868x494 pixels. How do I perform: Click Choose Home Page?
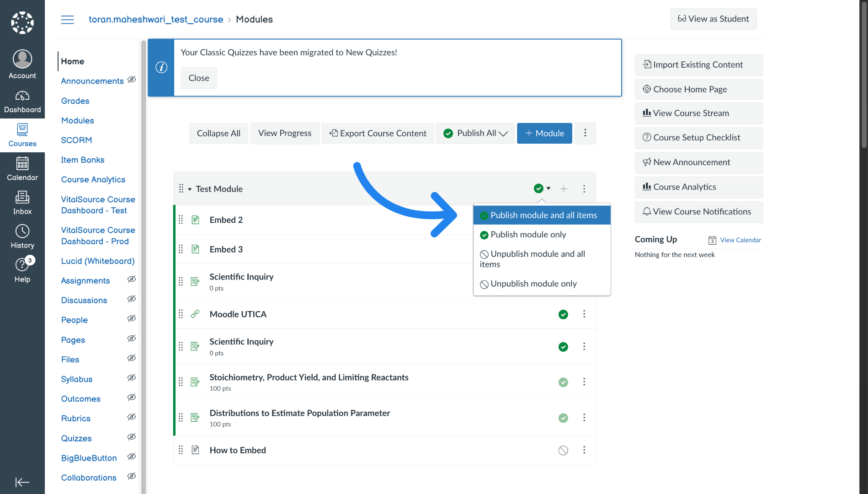click(698, 89)
